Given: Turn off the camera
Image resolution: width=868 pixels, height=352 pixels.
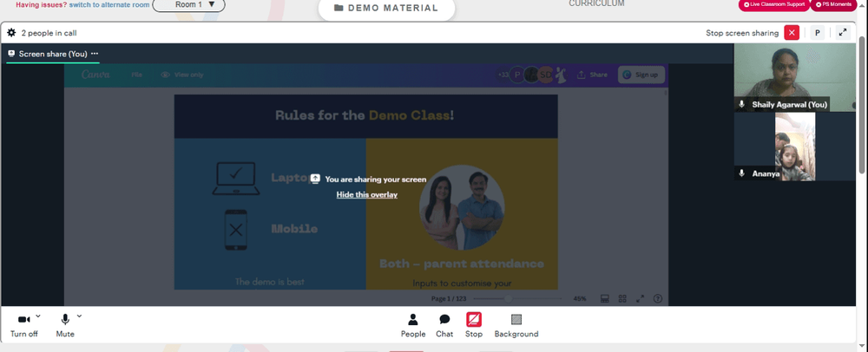Looking at the screenshot, I should click(x=23, y=325).
